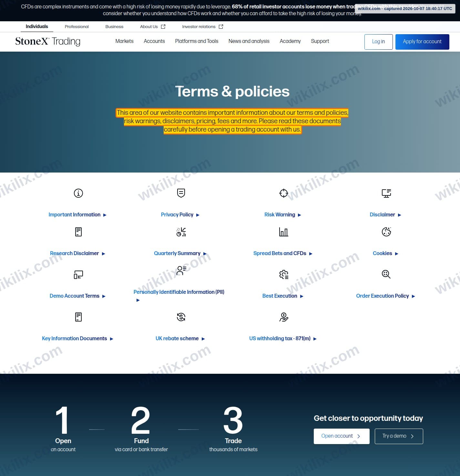
Task: Click the Risk Warning crosshair icon
Action: pyautogui.click(x=283, y=193)
